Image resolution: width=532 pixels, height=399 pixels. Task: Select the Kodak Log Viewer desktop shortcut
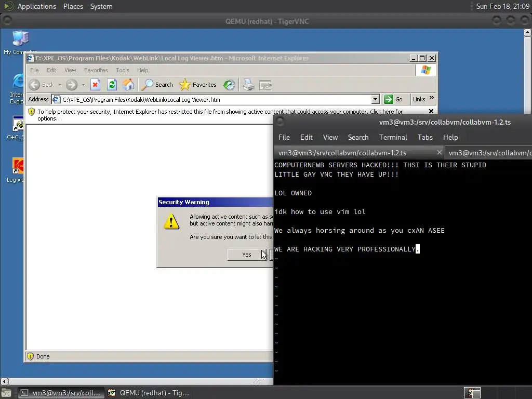[x=16, y=170]
